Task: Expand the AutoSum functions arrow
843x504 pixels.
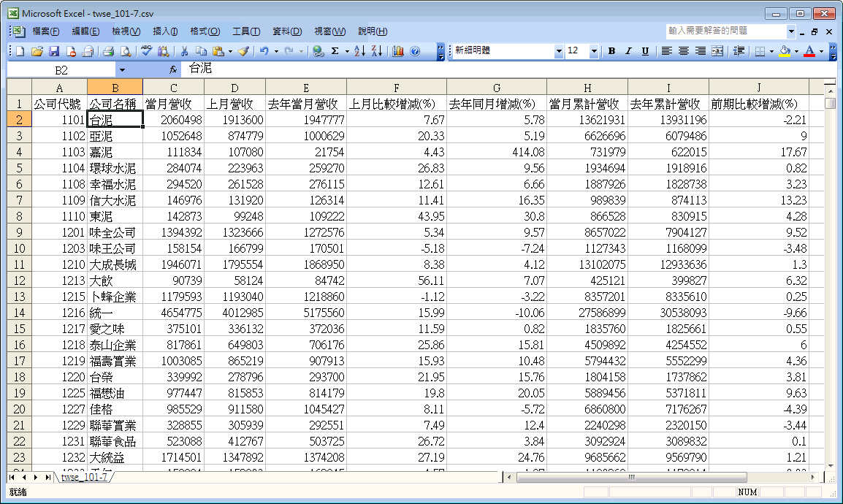Action: point(347,51)
